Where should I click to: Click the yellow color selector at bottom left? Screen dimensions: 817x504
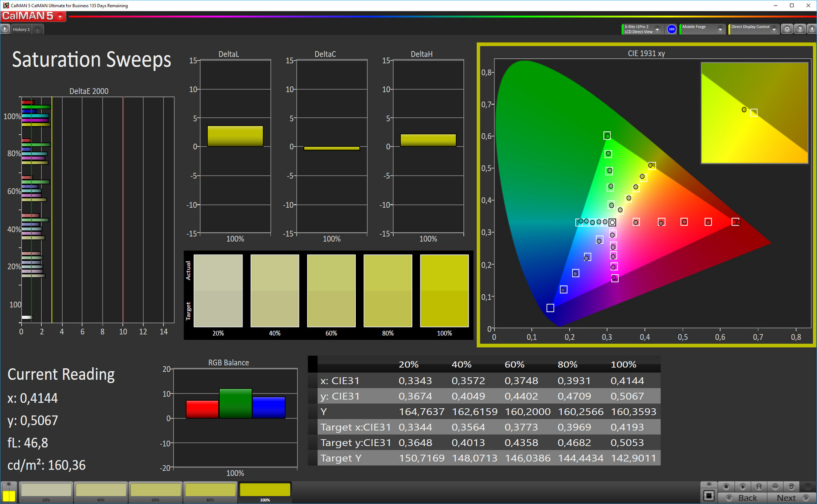tap(9, 495)
